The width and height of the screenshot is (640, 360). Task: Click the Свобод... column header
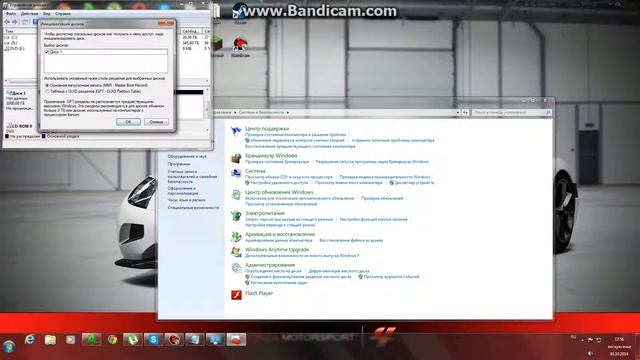point(191,31)
